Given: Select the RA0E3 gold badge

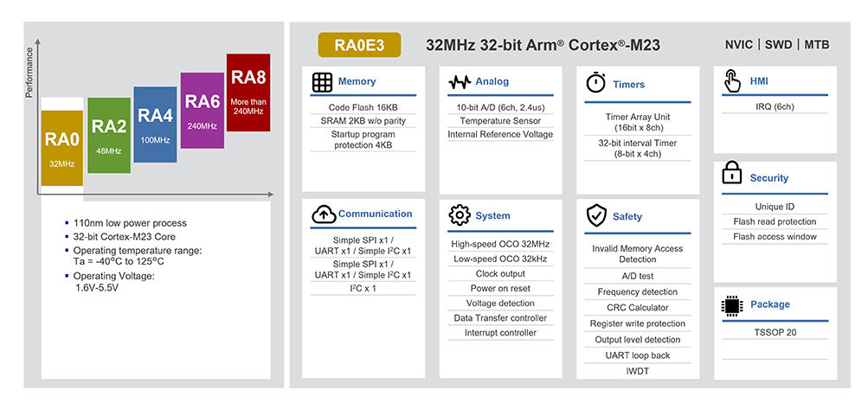Looking at the screenshot, I should 359,45.
